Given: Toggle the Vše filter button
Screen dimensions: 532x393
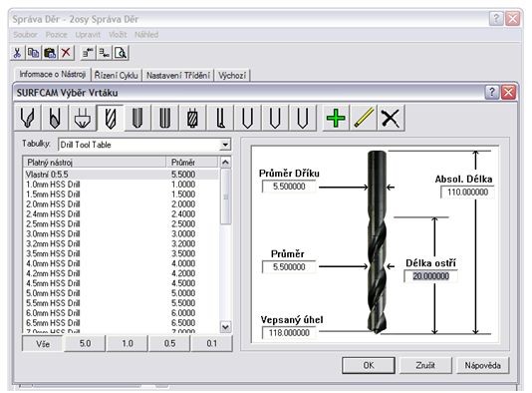Looking at the screenshot, I should [x=43, y=344].
